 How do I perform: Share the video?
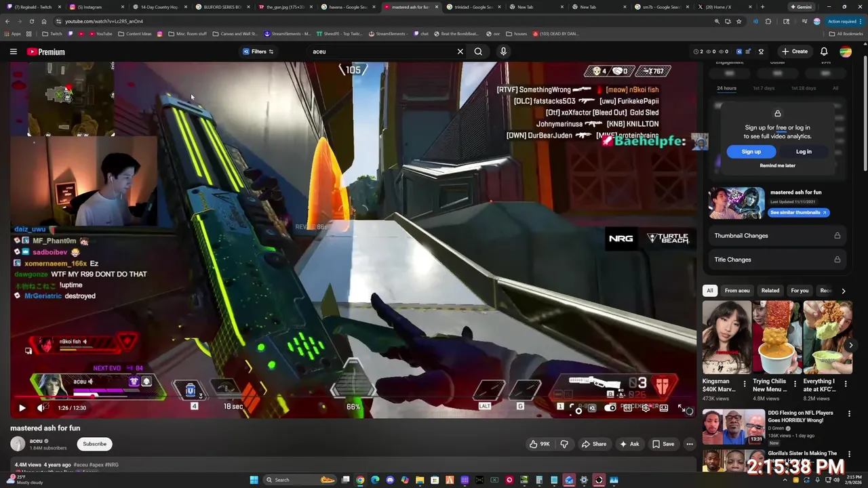click(x=594, y=444)
